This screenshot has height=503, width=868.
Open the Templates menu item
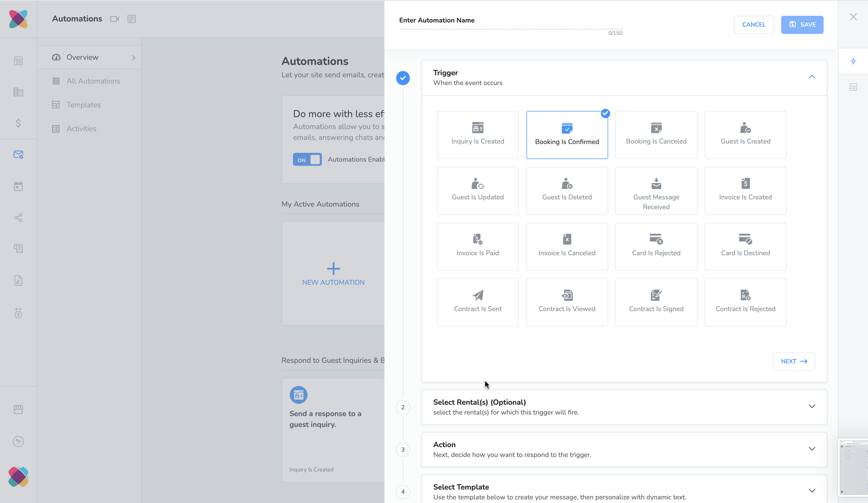(x=83, y=105)
